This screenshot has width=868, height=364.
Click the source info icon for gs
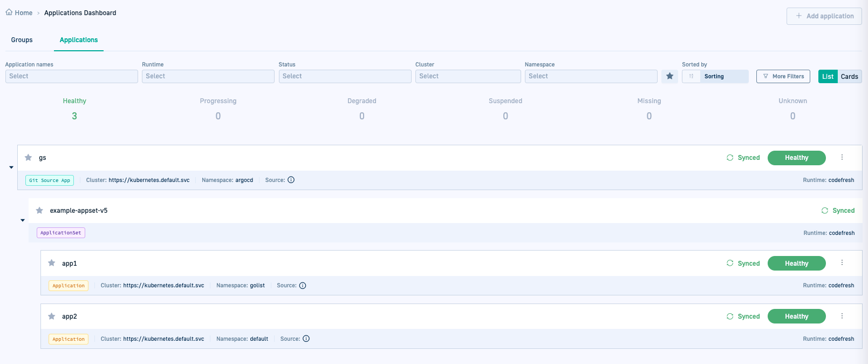[x=291, y=180]
